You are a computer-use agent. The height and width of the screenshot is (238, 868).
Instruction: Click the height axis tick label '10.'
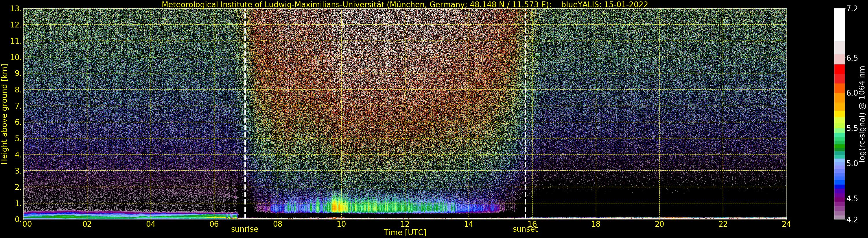16,57
